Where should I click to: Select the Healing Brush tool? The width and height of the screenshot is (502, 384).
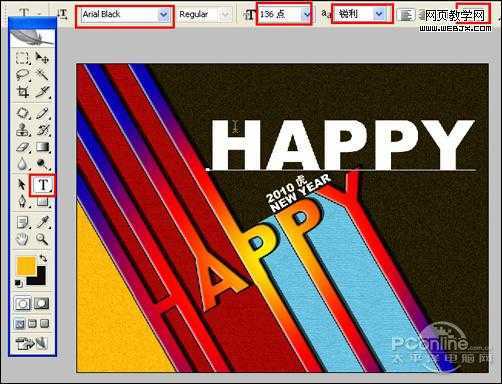point(22,113)
